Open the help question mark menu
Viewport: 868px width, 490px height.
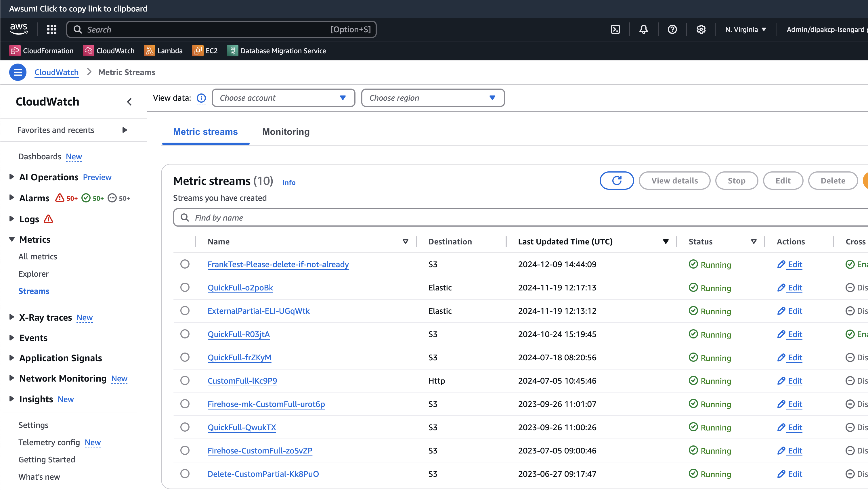(672, 29)
